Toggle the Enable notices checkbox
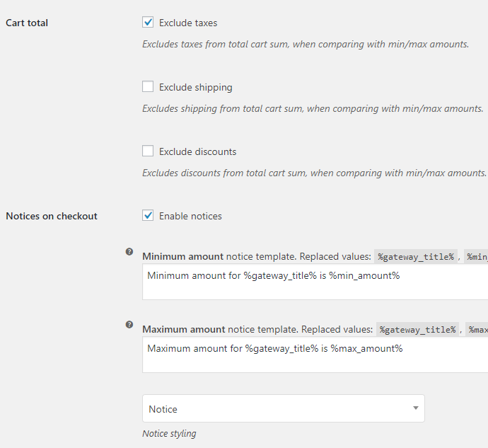Viewport: 488px width, 448px height. (148, 215)
